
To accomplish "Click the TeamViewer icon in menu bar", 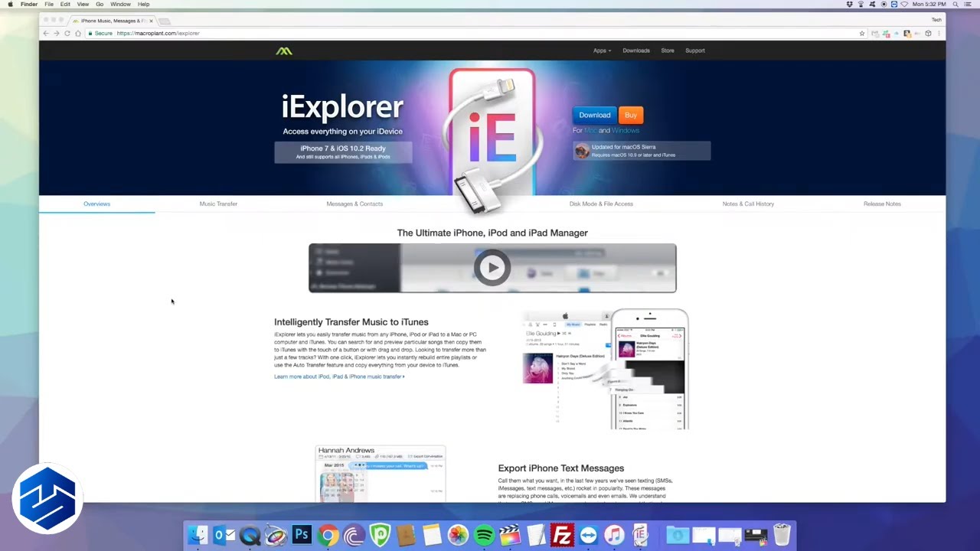I will click(894, 4).
